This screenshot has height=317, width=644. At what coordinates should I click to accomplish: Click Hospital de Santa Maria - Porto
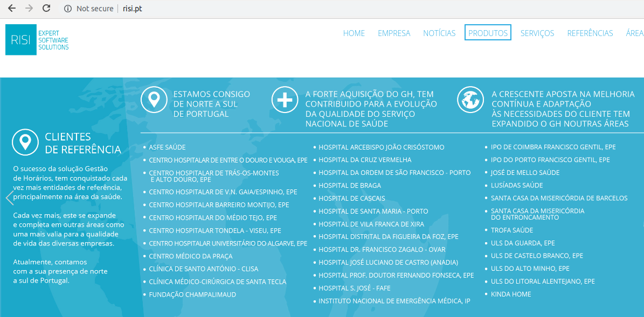point(373,211)
